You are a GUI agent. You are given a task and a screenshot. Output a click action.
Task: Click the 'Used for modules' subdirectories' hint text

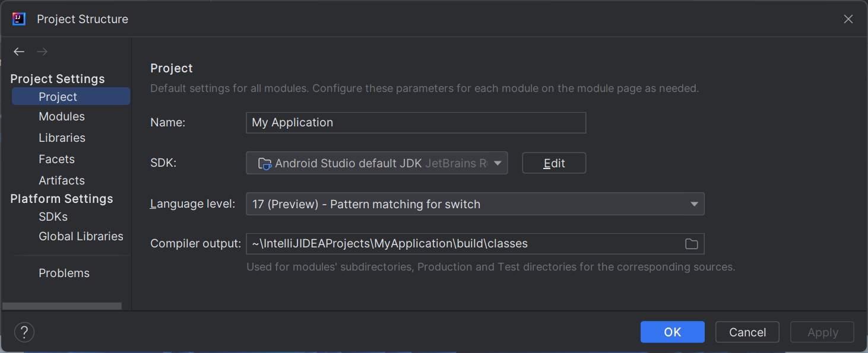490,267
